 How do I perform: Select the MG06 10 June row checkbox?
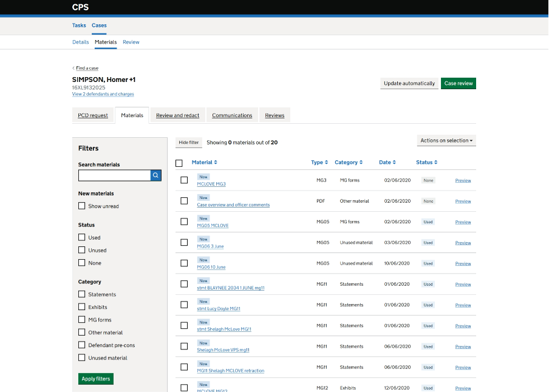pos(184,263)
